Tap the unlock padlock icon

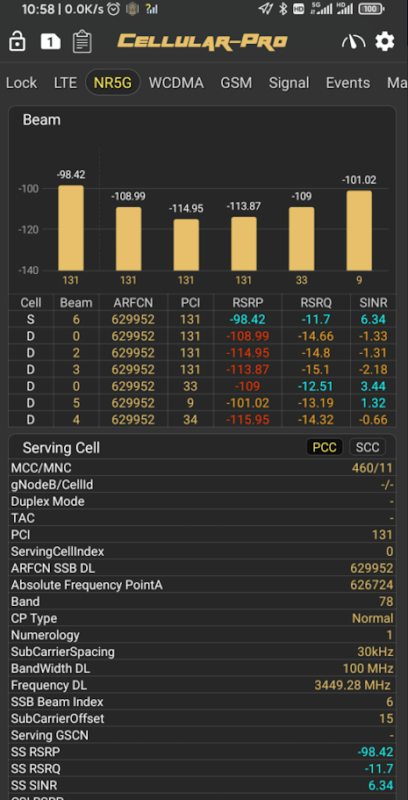(x=17, y=41)
